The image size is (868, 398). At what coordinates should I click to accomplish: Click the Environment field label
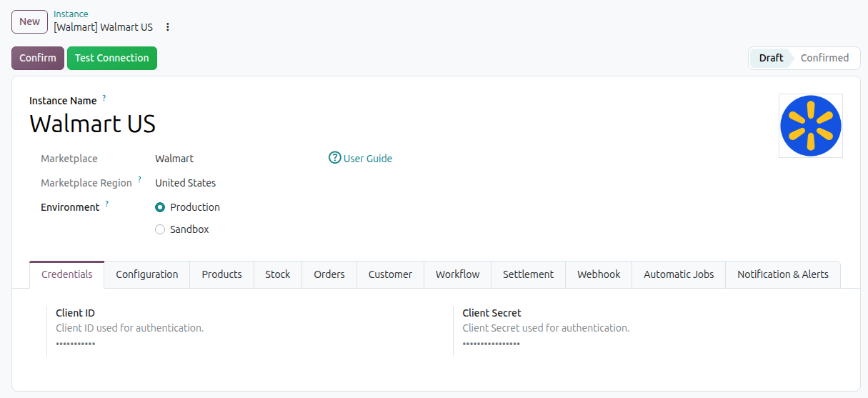(x=70, y=207)
